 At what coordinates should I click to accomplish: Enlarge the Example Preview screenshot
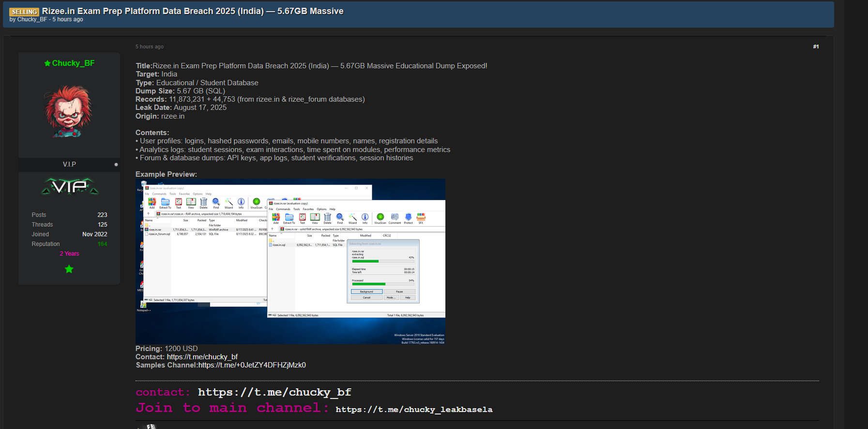290,261
